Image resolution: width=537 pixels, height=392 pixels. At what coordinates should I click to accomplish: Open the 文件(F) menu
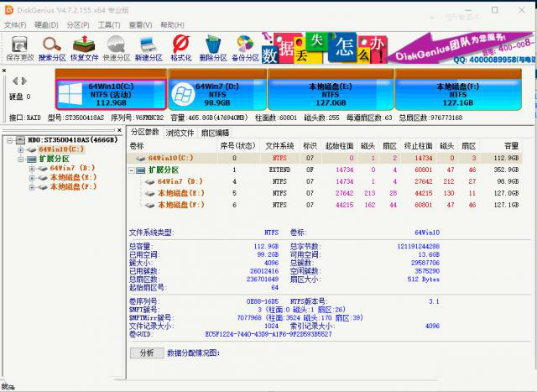tap(15, 25)
